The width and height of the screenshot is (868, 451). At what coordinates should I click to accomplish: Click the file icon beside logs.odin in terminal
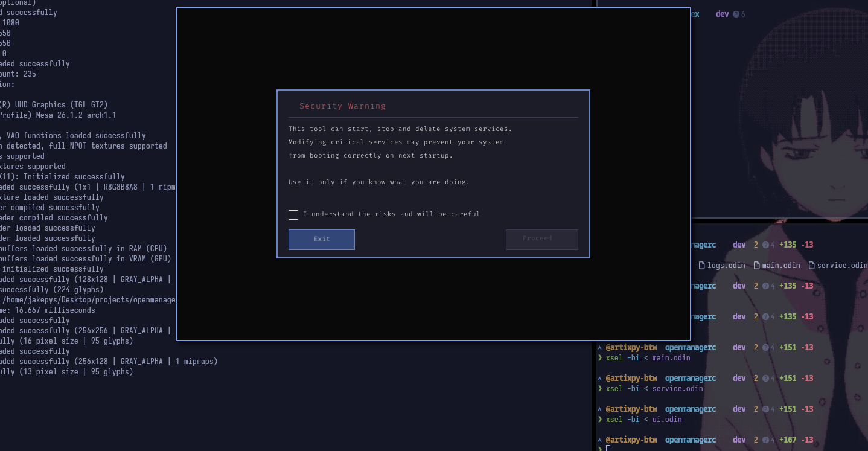pyautogui.click(x=702, y=266)
